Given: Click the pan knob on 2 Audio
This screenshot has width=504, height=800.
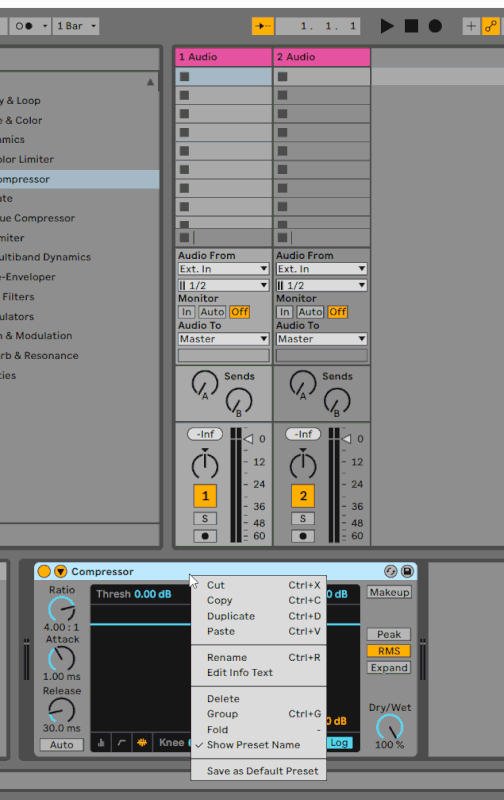Looking at the screenshot, I should pyautogui.click(x=303, y=465).
